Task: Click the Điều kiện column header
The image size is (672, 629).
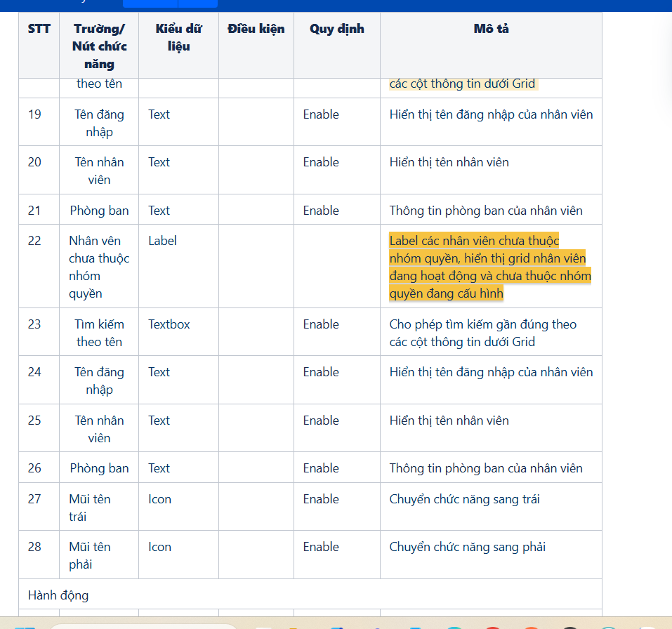Action: tap(256, 29)
